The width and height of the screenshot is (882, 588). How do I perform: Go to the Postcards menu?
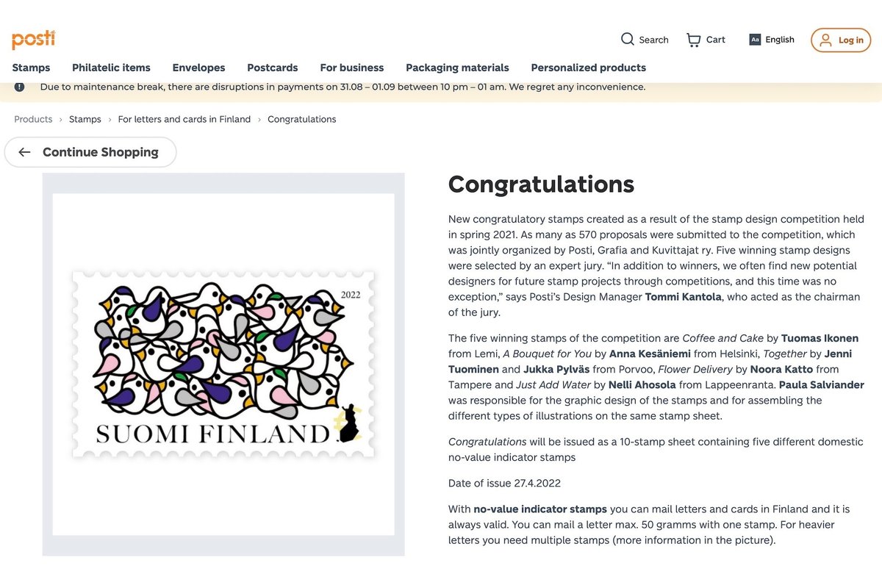272,68
